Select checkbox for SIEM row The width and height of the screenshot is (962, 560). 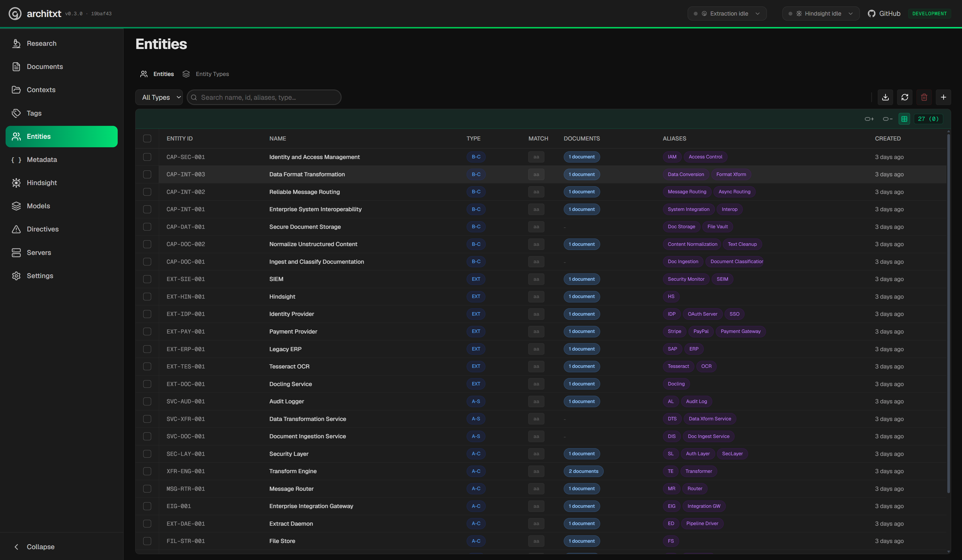[x=147, y=279]
